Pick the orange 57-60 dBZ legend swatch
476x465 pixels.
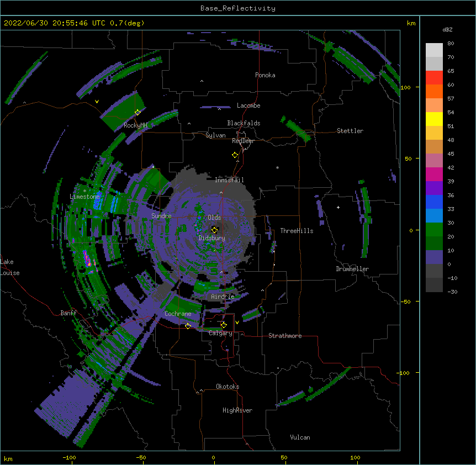pos(434,91)
